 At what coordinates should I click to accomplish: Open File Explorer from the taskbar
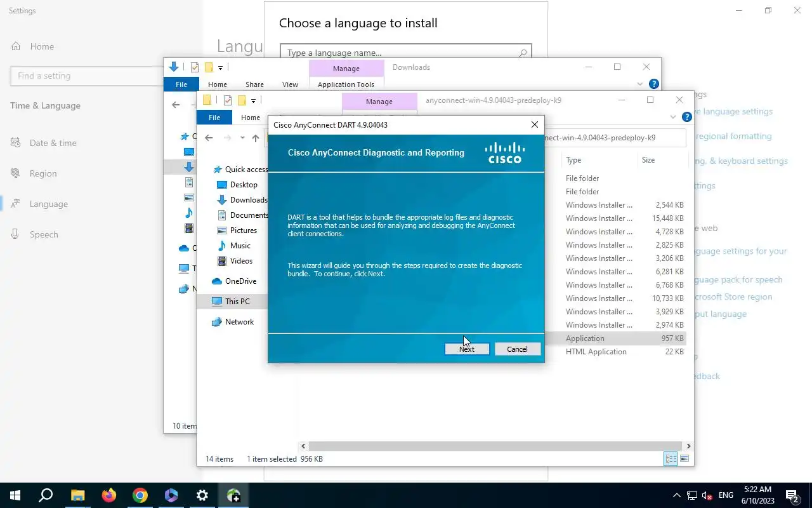tap(77, 495)
